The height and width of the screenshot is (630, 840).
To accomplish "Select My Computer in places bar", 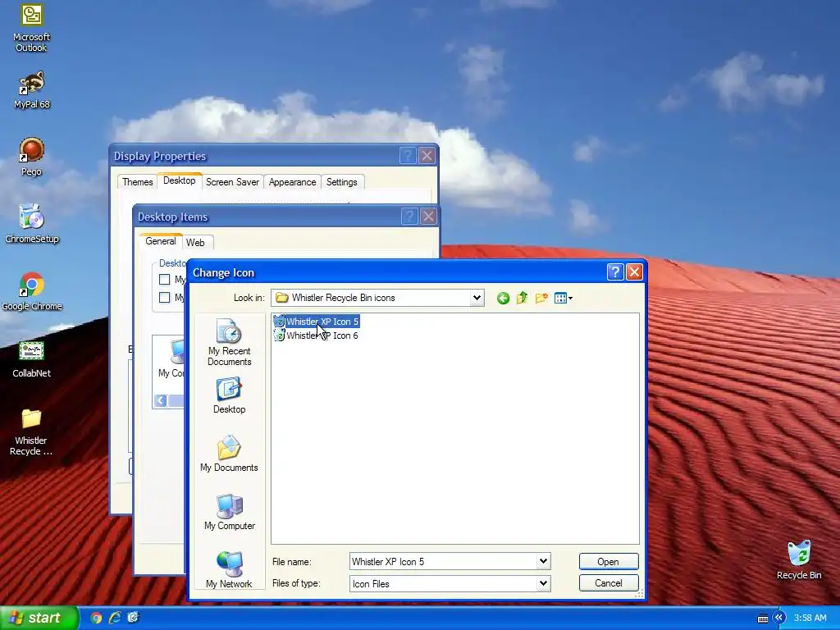I will [x=230, y=512].
